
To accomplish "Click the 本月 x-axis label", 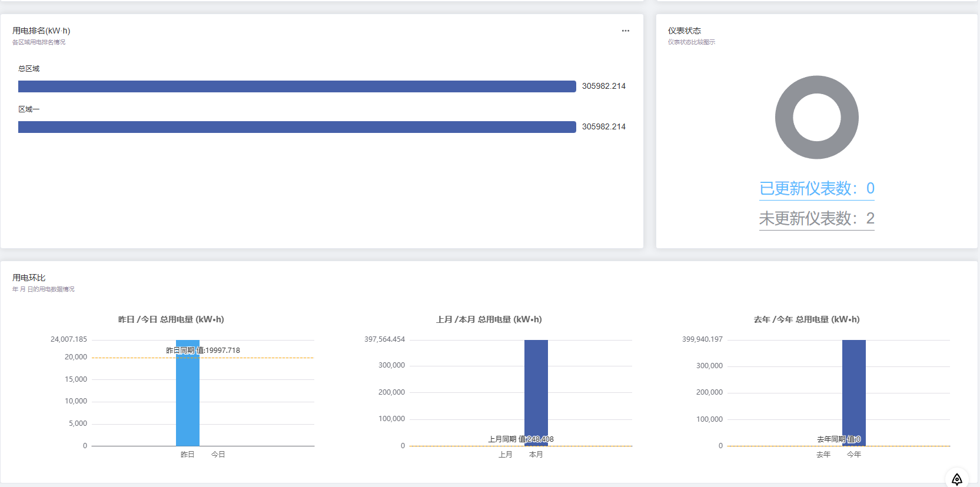I will pos(536,455).
